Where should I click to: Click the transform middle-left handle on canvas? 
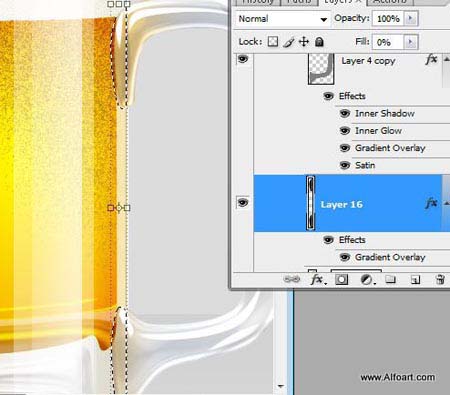pos(111,208)
